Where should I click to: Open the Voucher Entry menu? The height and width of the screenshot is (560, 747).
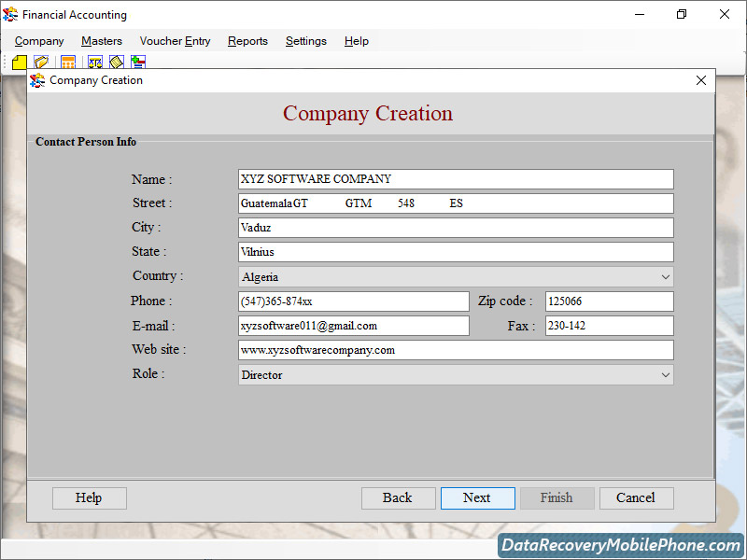(175, 41)
